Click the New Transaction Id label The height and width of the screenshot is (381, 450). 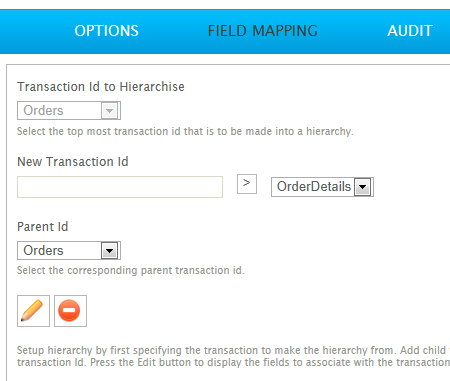tap(73, 162)
